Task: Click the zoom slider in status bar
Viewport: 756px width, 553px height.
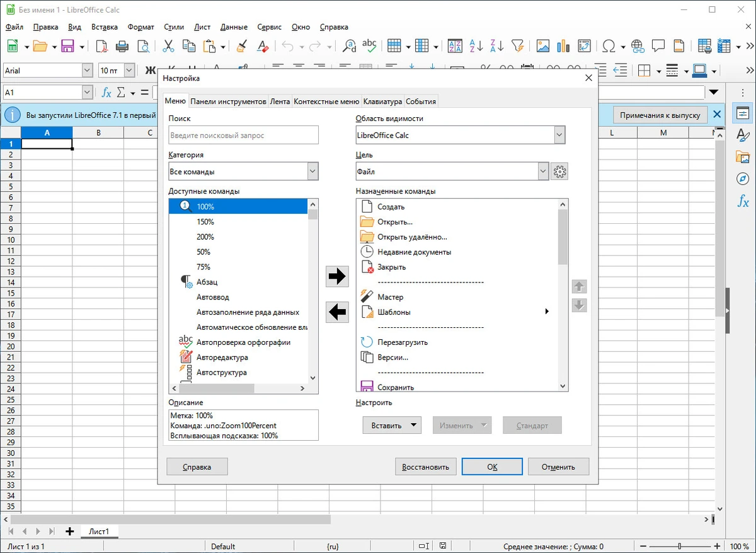Action: [x=679, y=546]
